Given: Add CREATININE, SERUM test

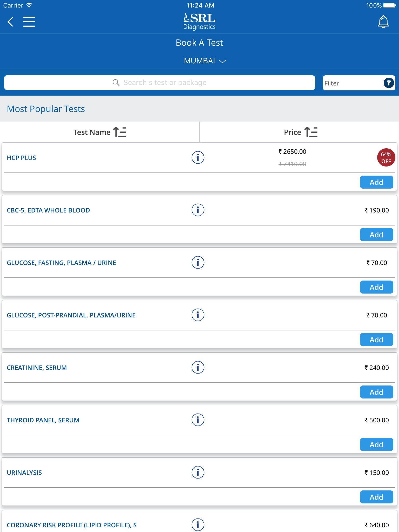Looking at the screenshot, I should pyautogui.click(x=376, y=392).
